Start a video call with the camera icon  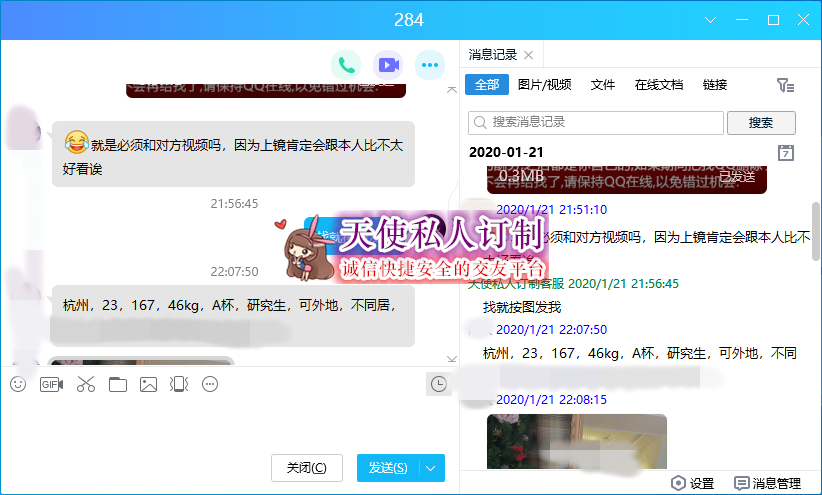[x=388, y=66]
